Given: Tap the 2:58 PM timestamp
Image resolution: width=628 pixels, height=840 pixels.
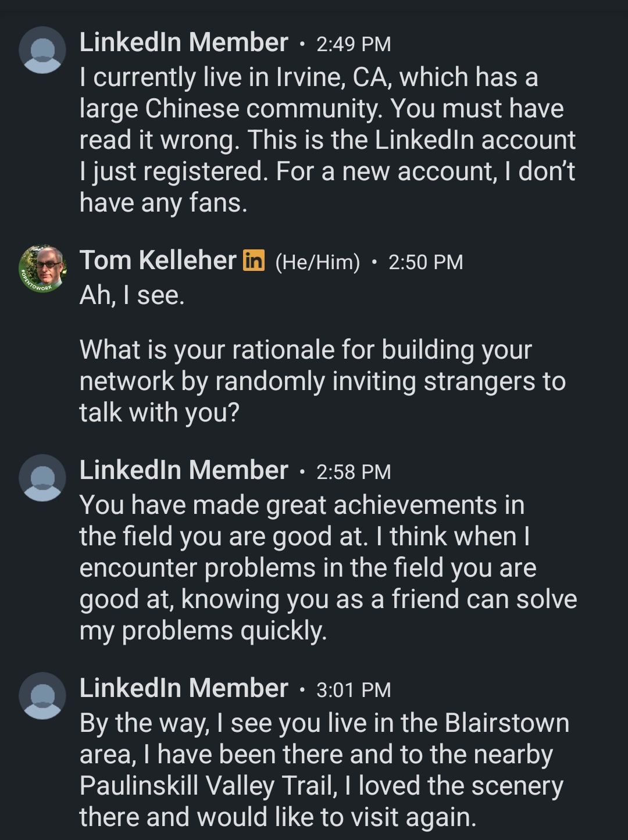Looking at the screenshot, I should point(354,472).
